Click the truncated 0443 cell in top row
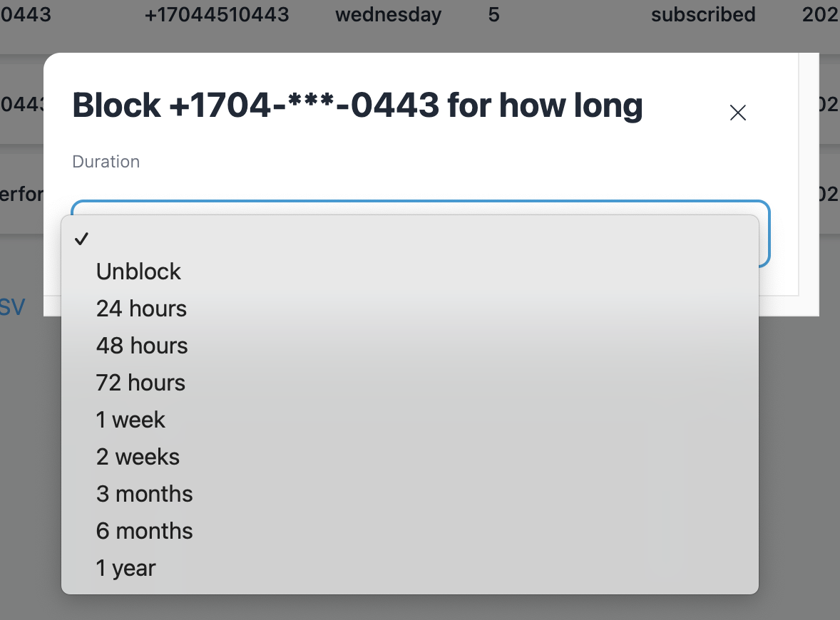Screen dimensions: 840x620 tap(26, 14)
